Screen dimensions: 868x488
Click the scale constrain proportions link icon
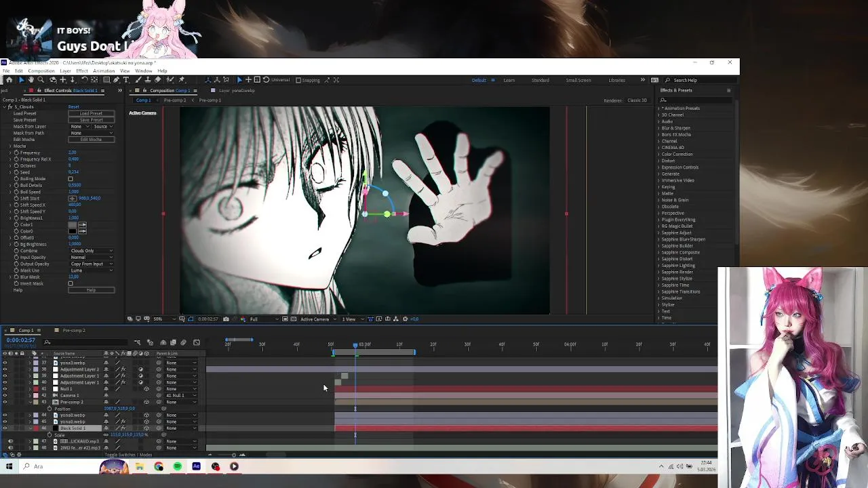[x=105, y=434]
